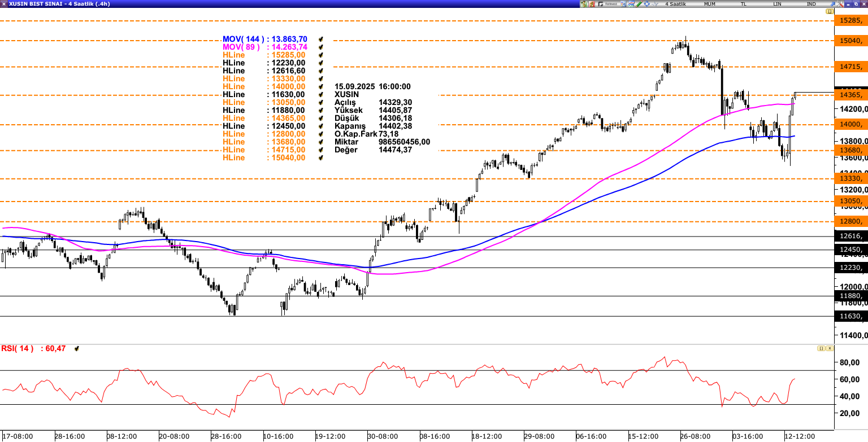The height and width of the screenshot is (442, 868).
Task: Toggle the HLine 12450,00 checkmark
Action: tap(321, 126)
